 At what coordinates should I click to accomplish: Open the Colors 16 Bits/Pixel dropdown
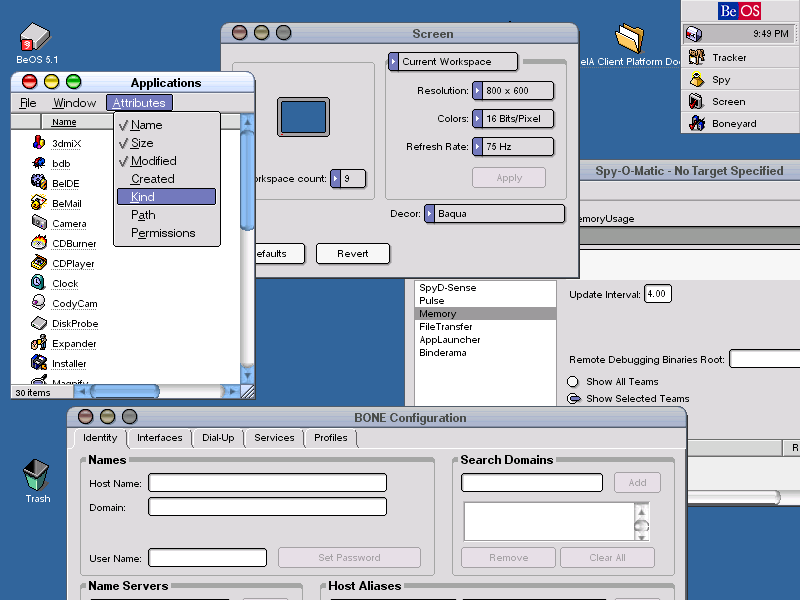click(x=513, y=118)
